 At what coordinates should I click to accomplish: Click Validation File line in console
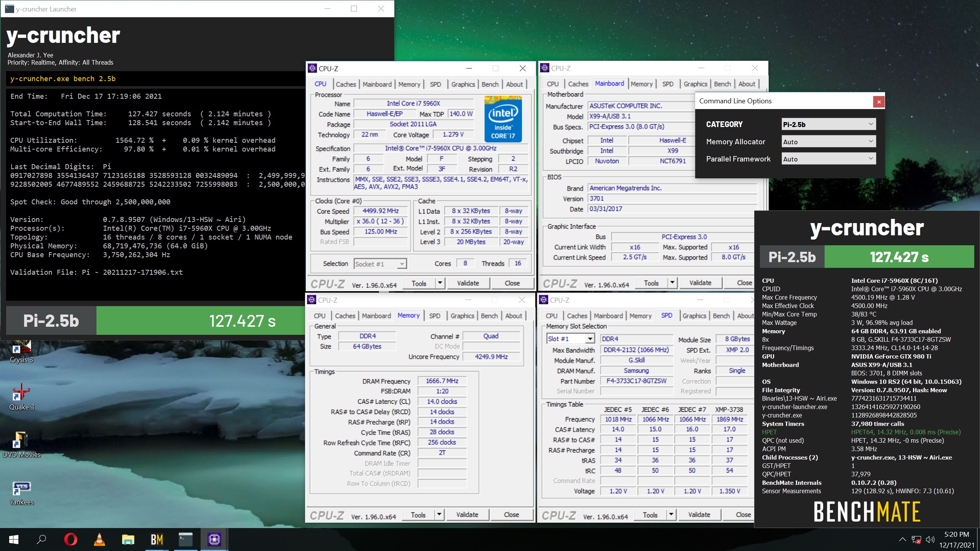point(96,272)
